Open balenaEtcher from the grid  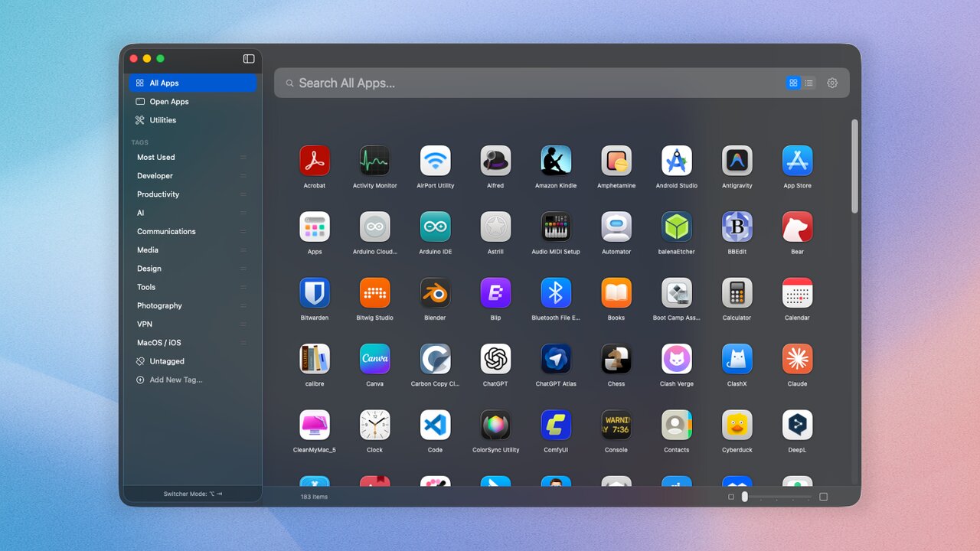677,227
